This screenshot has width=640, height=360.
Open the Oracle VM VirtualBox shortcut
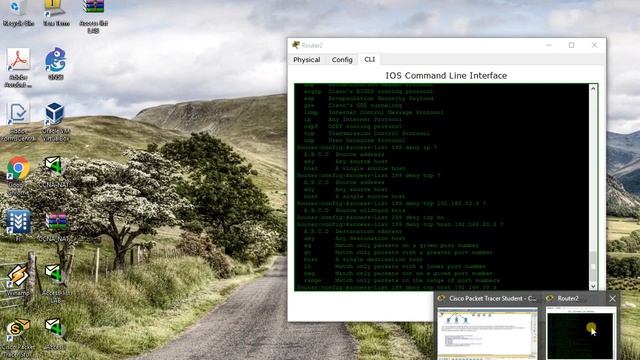tap(56, 121)
